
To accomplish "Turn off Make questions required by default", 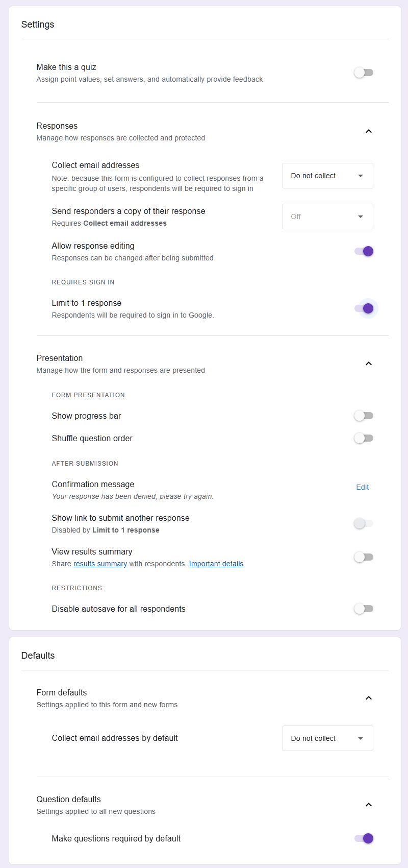I will [x=364, y=838].
